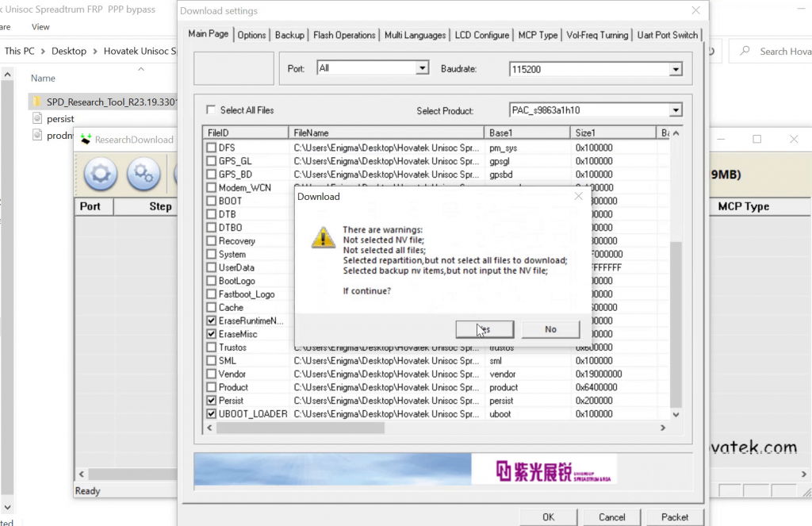Open settings with the single gear toolbar icon
The width and height of the screenshot is (812, 526).
pyautogui.click(x=99, y=174)
